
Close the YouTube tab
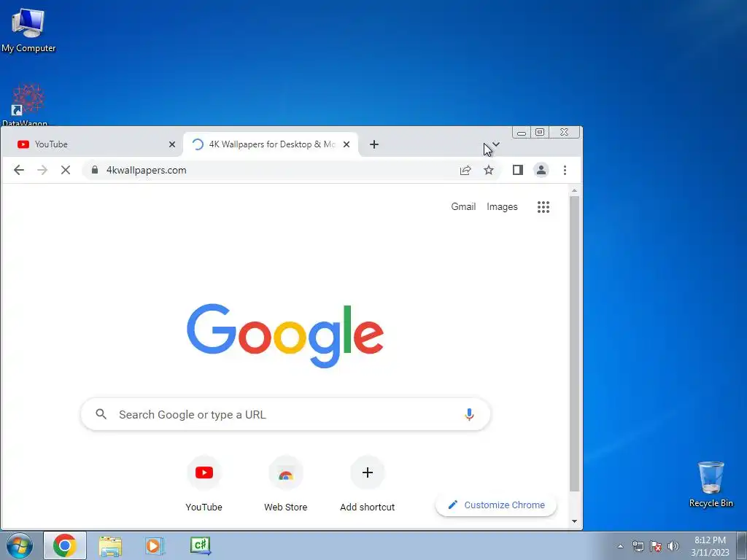(x=172, y=144)
